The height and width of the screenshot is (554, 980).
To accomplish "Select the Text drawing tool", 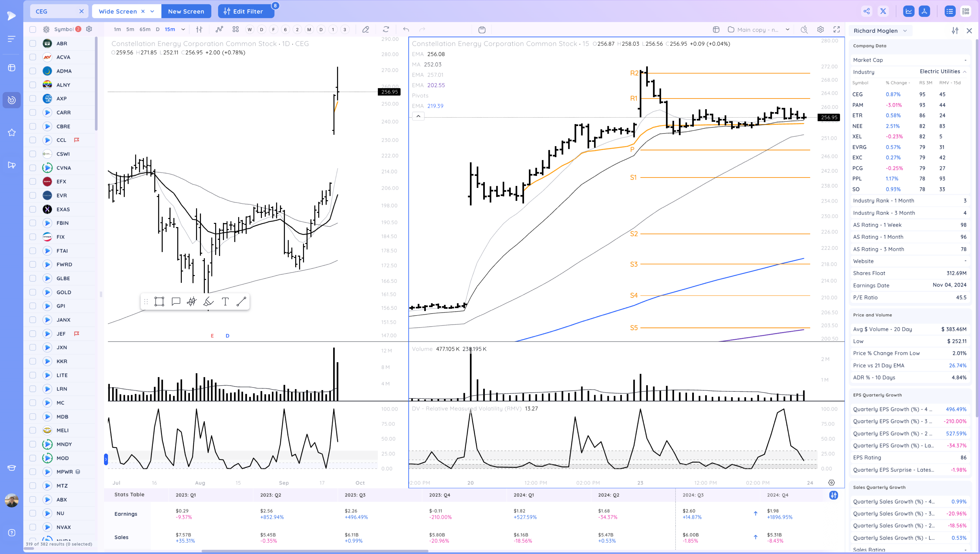I will tap(225, 302).
